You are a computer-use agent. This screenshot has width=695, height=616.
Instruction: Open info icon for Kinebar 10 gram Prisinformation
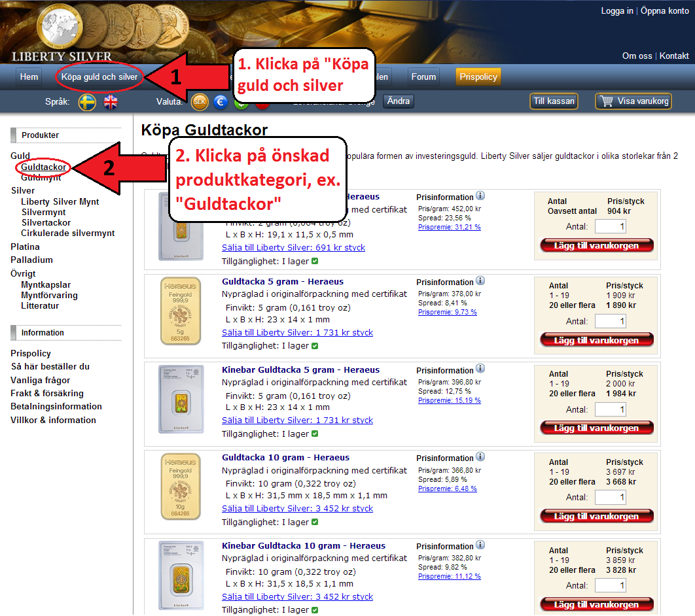(x=480, y=545)
